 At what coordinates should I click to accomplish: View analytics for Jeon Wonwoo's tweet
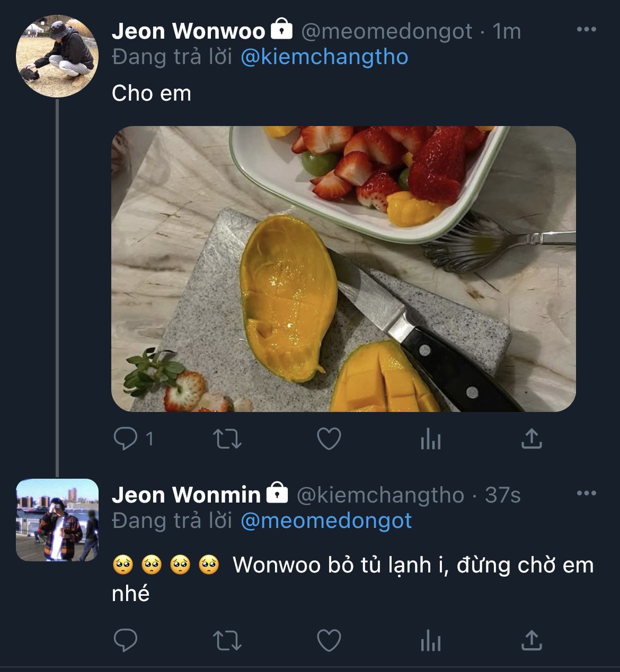point(430,439)
